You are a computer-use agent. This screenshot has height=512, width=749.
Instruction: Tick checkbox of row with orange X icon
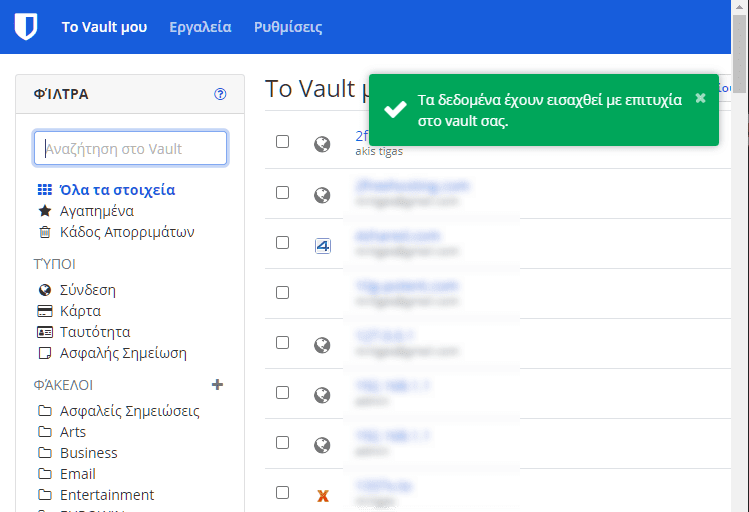point(282,492)
